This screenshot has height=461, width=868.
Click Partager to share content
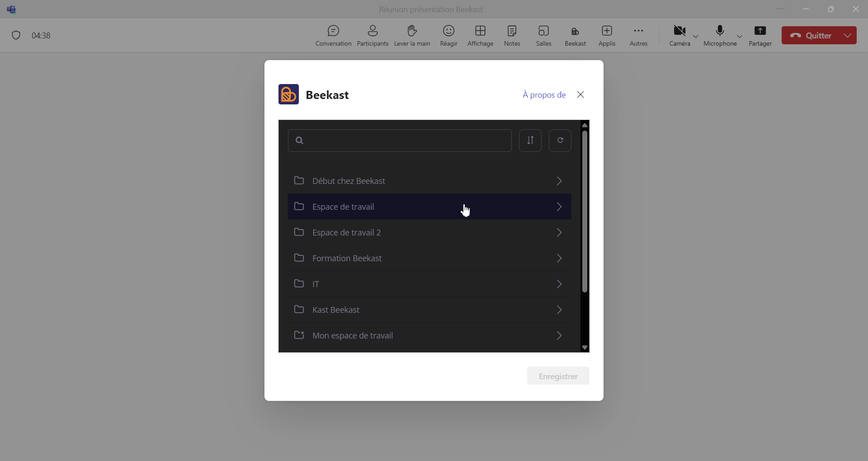coord(760,36)
